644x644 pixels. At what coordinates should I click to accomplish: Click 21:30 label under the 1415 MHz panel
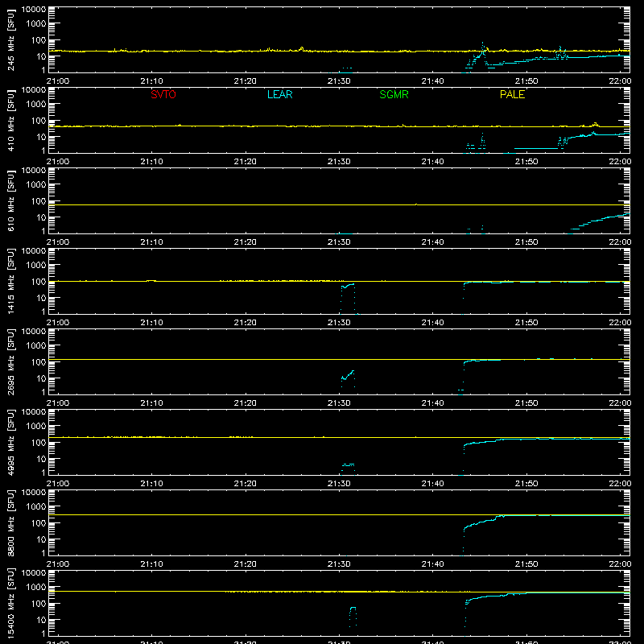pyautogui.click(x=339, y=323)
